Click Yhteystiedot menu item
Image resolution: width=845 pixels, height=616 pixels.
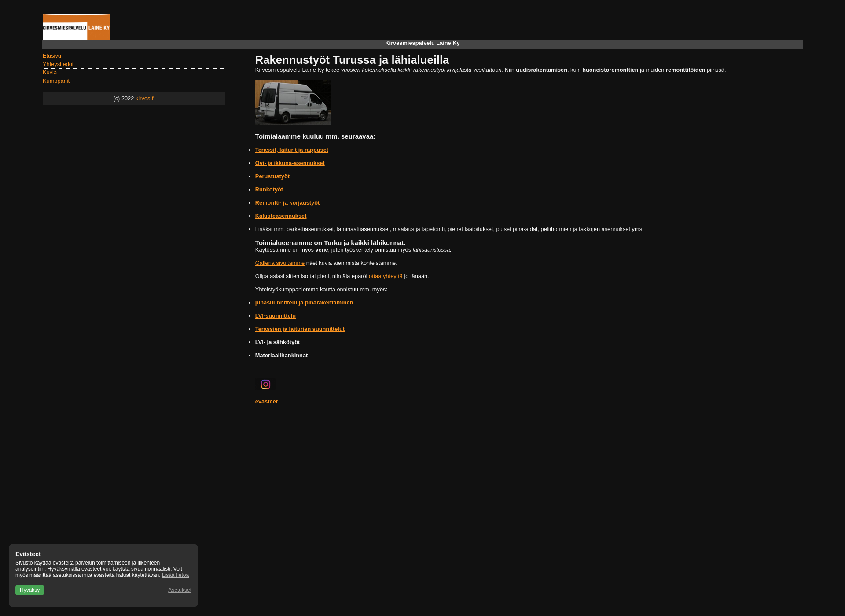(58, 64)
